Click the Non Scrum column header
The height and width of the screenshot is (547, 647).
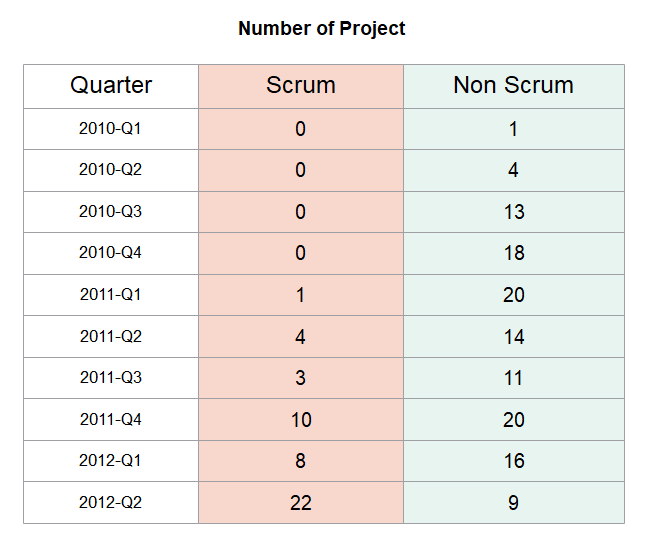(513, 86)
